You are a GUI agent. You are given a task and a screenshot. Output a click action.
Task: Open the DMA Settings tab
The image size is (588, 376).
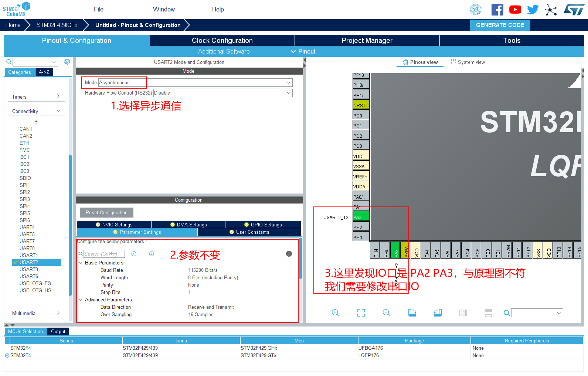(x=188, y=225)
